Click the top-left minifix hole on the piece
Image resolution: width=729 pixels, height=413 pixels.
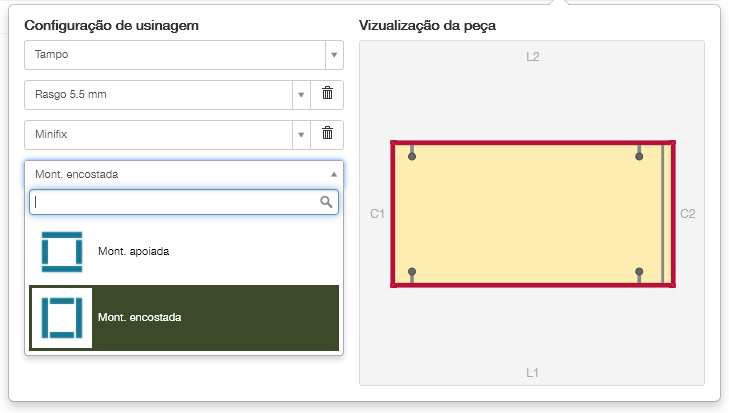[x=412, y=156]
